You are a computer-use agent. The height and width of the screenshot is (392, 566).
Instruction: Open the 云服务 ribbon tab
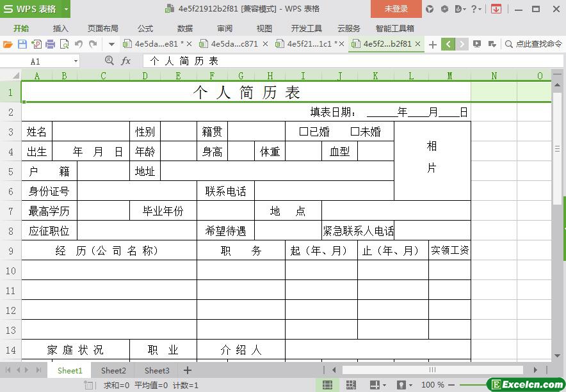click(x=349, y=29)
